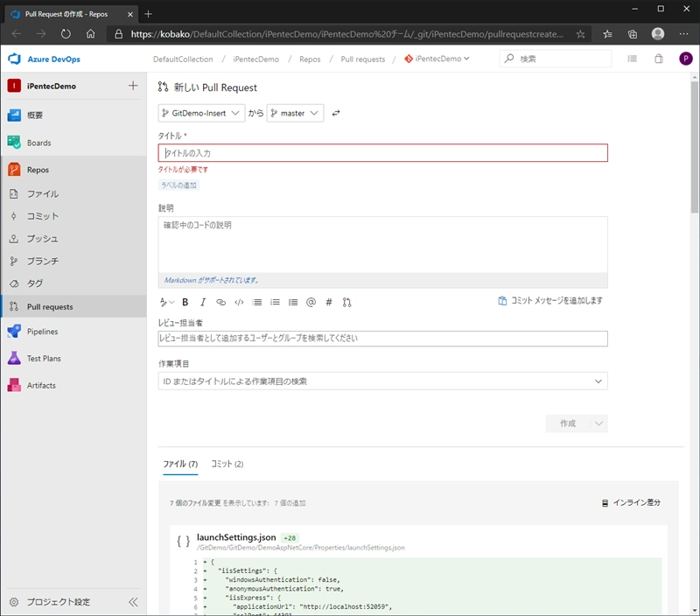The width and height of the screenshot is (700, 616).
Task: Click the Markdown がサポートされています link
Action: [211, 280]
